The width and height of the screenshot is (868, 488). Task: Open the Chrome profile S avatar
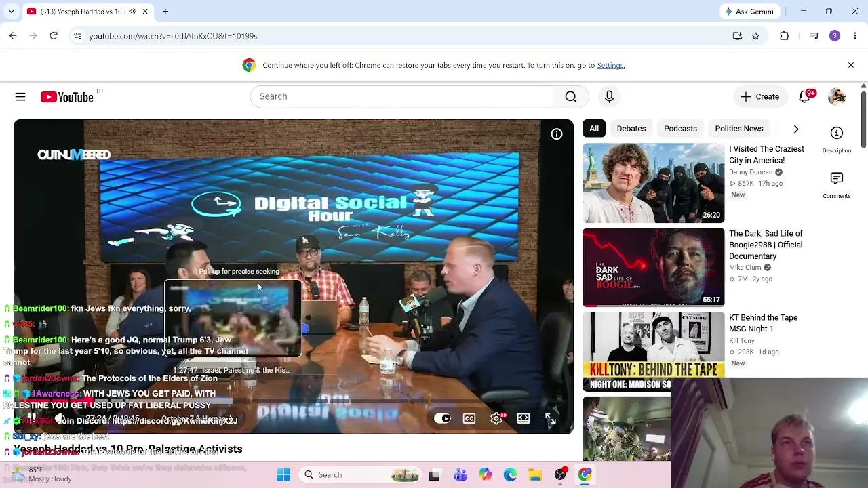[835, 36]
